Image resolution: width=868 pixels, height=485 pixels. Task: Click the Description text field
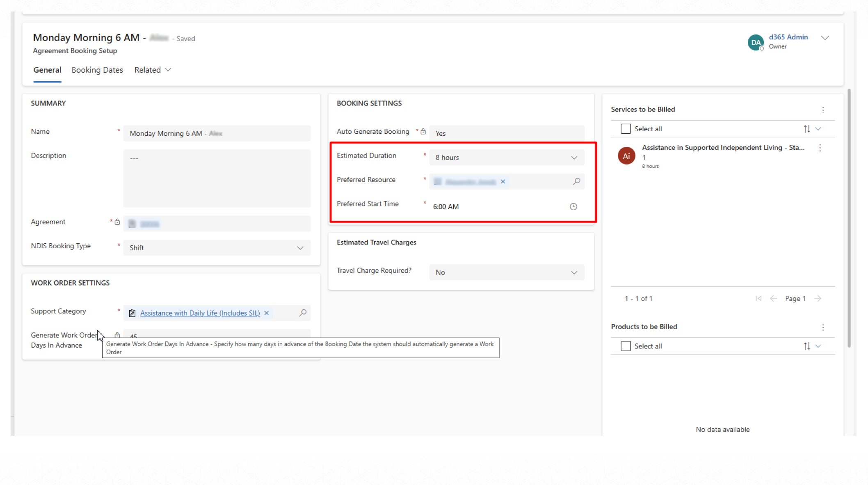(x=217, y=178)
